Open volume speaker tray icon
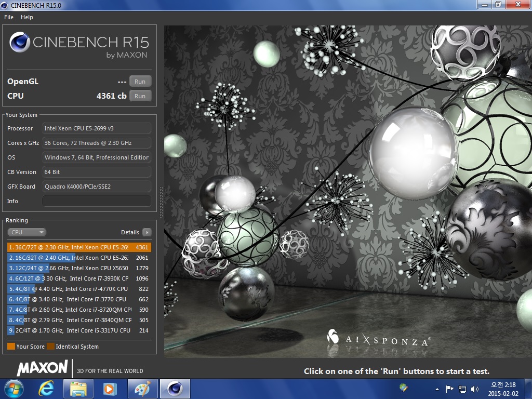Screen dimensions: 532x399 click(x=475, y=389)
